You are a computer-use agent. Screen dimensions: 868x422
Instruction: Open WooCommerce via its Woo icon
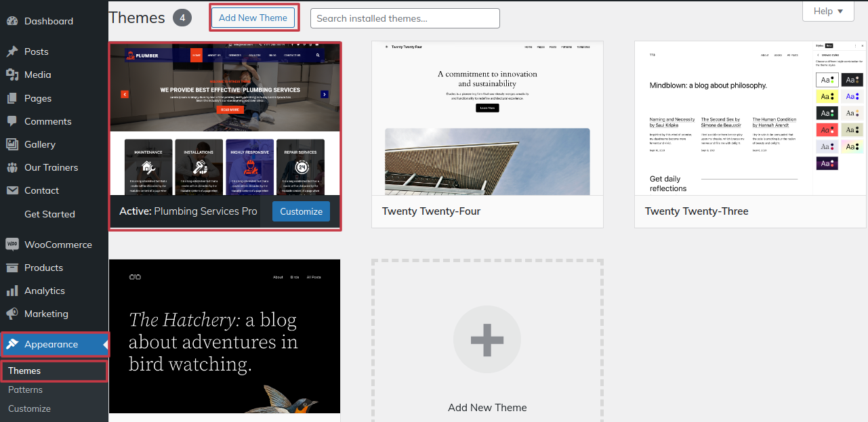click(12, 245)
